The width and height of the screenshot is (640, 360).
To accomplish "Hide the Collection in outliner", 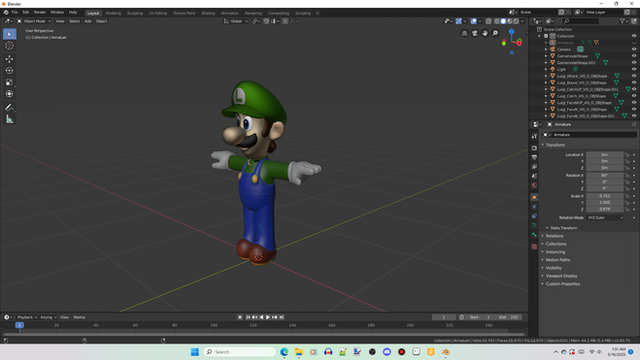I will click(x=634, y=36).
